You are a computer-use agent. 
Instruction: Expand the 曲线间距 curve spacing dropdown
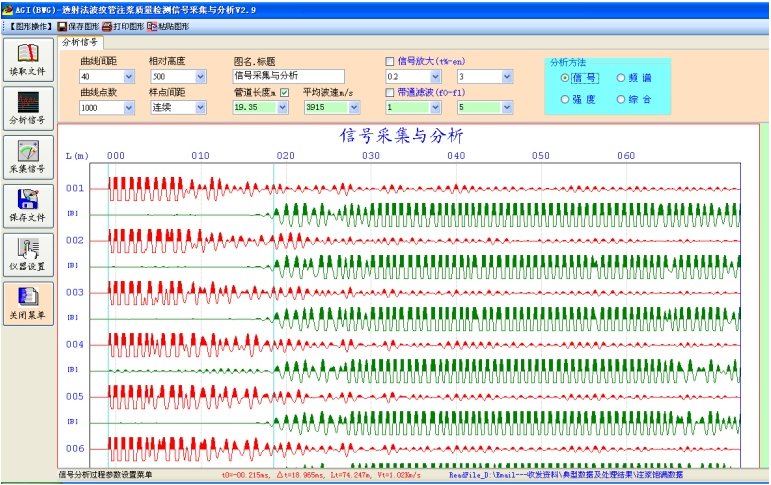pyautogui.click(x=128, y=77)
